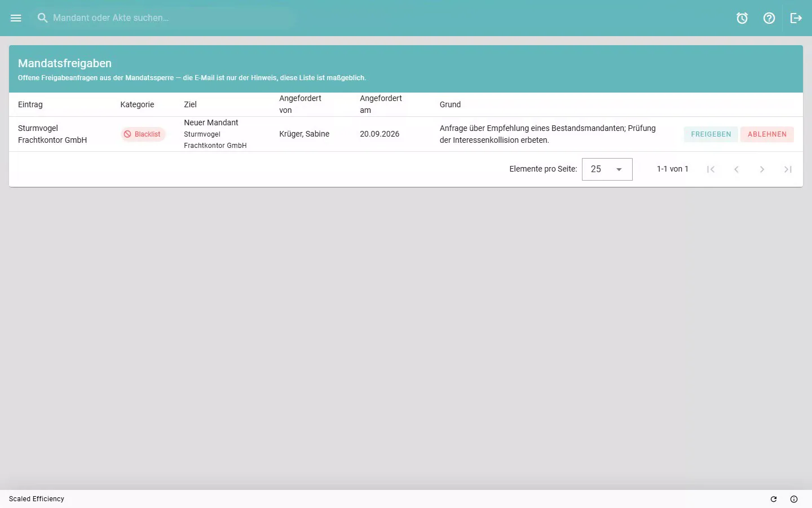Click the search magnifier icon
The image size is (812, 508).
pyautogui.click(x=42, y=18)
